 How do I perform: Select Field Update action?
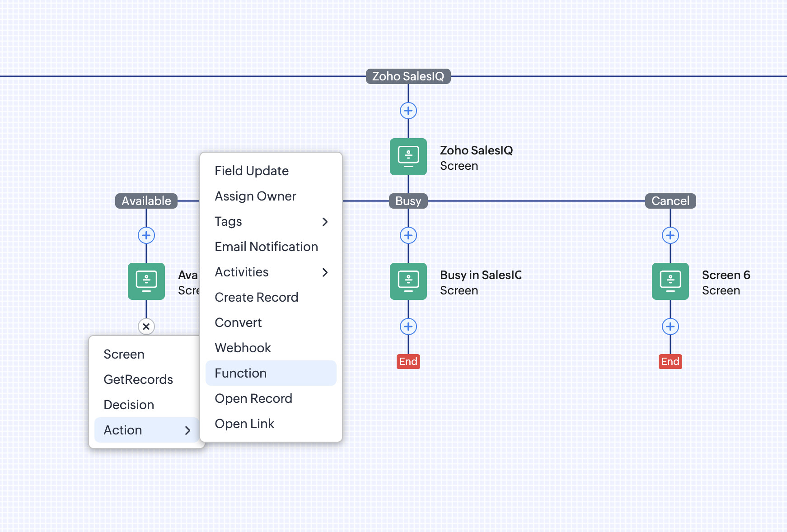(271, 171)
